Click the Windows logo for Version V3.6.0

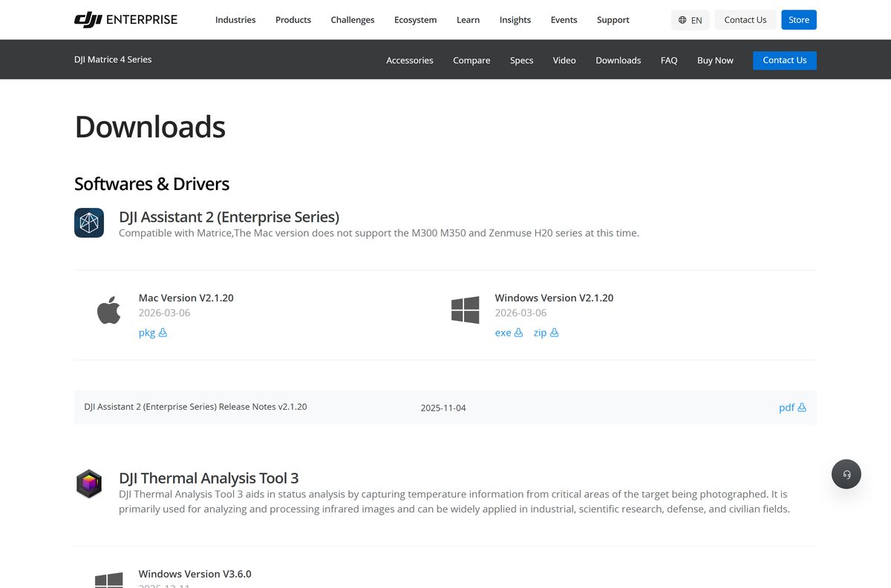click(109, 580)
